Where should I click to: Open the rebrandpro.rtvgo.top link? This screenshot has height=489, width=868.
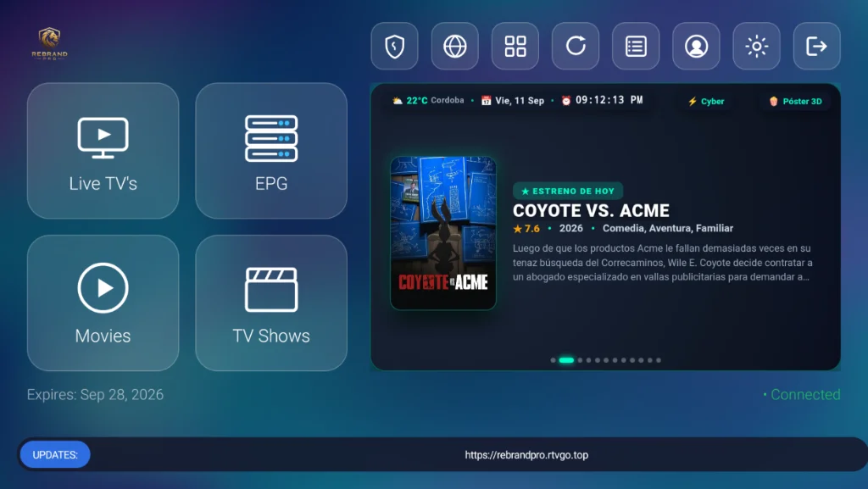(526, 455)
